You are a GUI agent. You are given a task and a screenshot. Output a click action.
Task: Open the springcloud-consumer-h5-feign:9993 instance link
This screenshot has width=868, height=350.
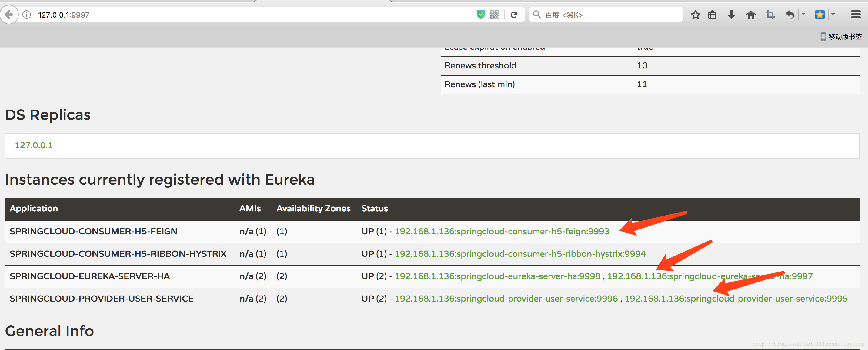(x=502, y=231)
